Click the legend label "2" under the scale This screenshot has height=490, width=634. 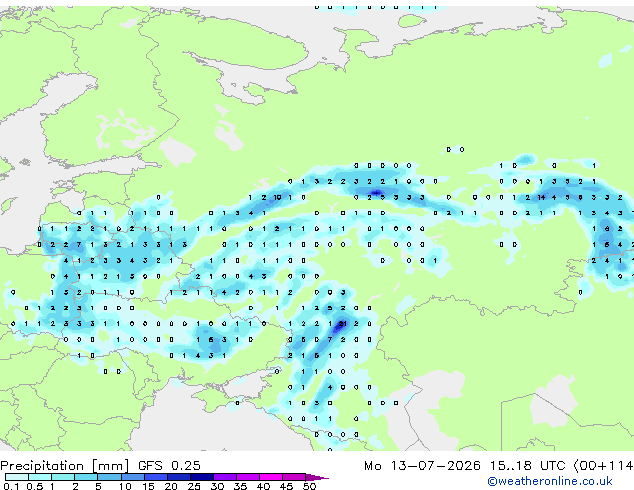click(75, 486)
